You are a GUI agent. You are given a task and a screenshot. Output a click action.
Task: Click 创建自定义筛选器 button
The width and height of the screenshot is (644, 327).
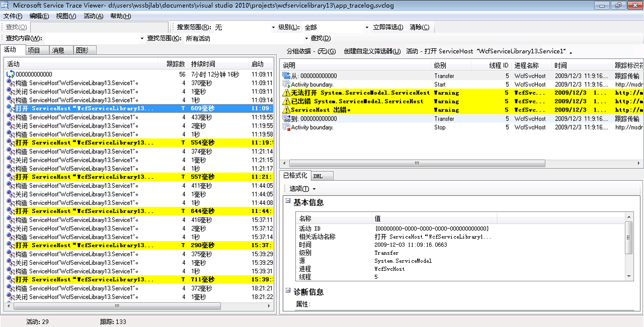coord(372,51)
